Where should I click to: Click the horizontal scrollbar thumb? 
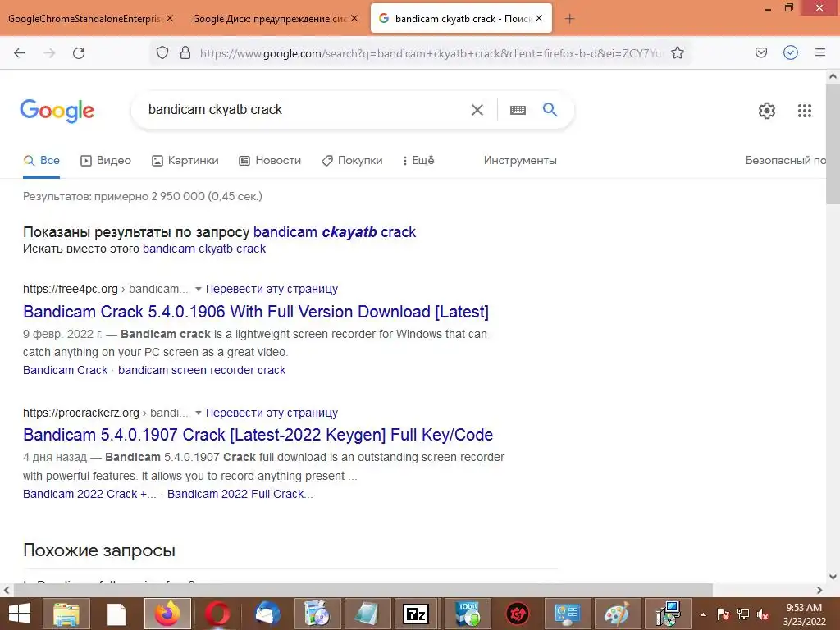[363, 590]
